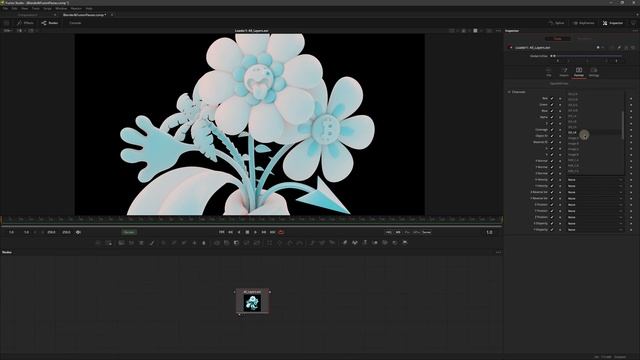Click the green Render button

point(129,232)
